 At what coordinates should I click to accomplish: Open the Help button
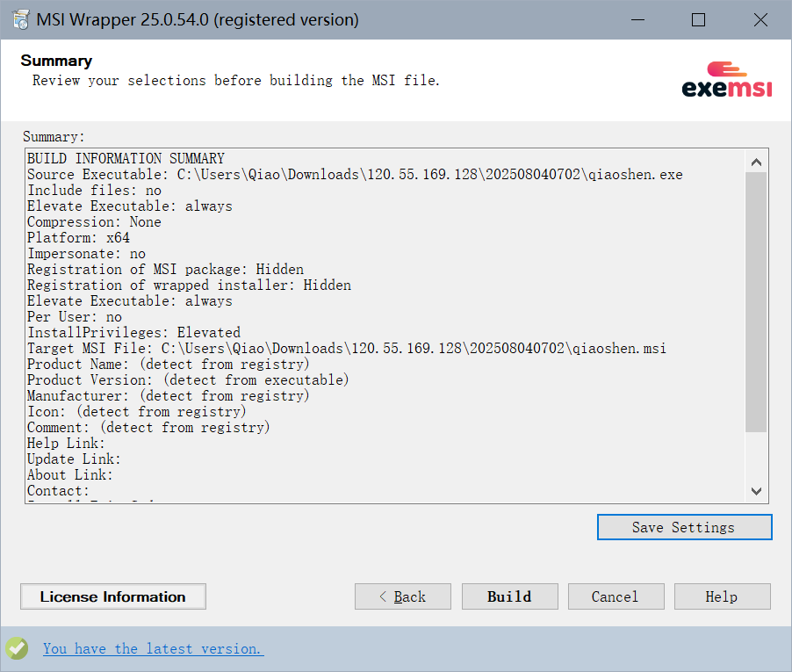pos(722,596)
